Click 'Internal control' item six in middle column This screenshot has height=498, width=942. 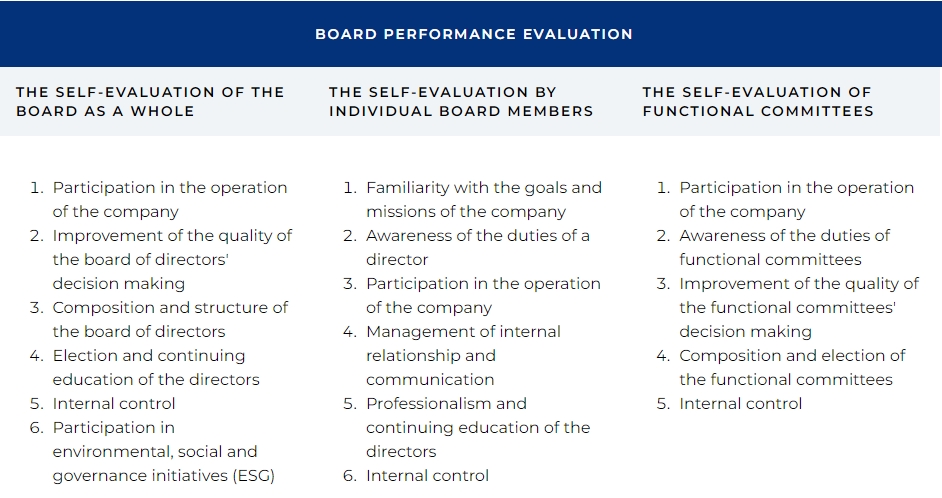427,476
